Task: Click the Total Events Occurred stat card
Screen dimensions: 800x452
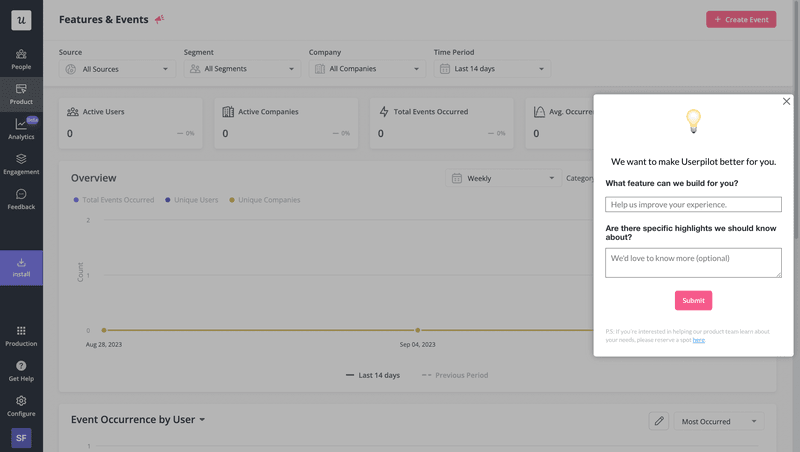Action: coord(442,123)
